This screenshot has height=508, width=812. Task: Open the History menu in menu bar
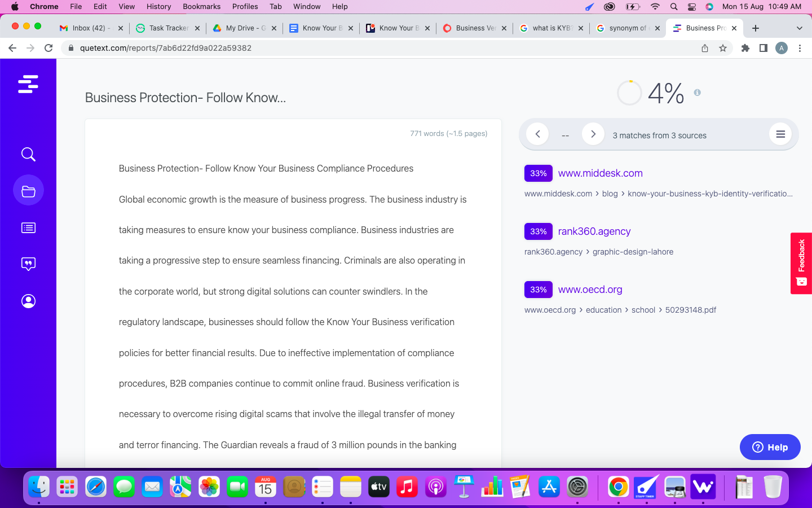[x=158, y=6]
